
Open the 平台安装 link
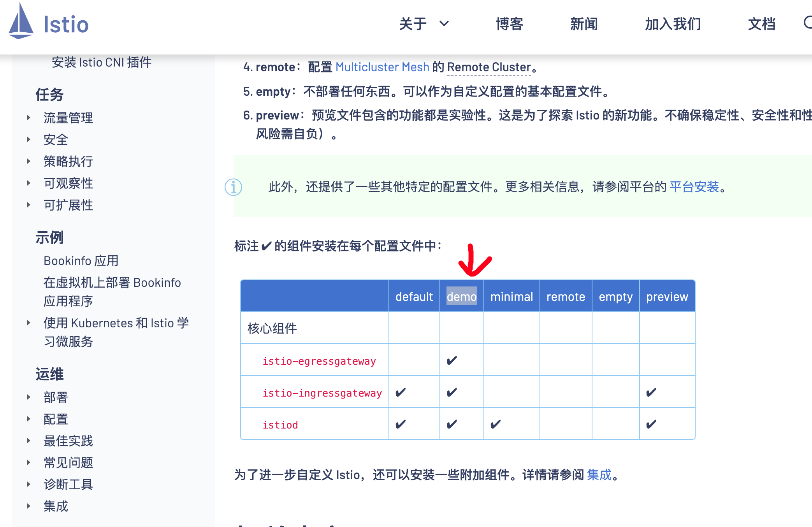coord(694,187)
